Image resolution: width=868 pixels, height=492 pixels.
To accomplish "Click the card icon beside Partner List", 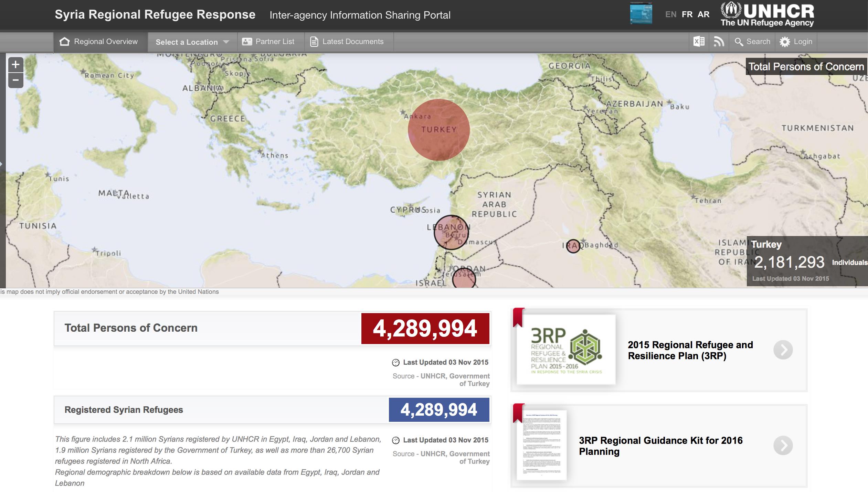I will click(247, 42).
